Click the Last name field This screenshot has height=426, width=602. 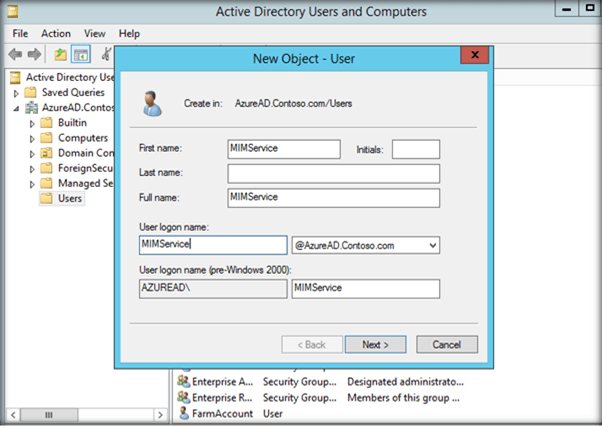[334, 174]
